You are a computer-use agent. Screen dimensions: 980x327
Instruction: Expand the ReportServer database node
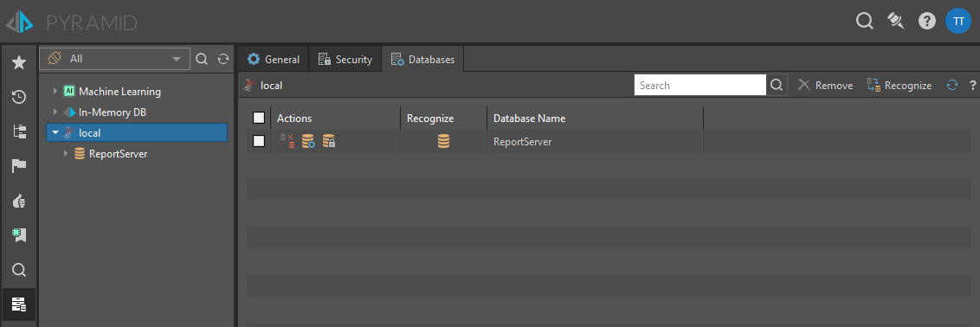pos(66,153)
